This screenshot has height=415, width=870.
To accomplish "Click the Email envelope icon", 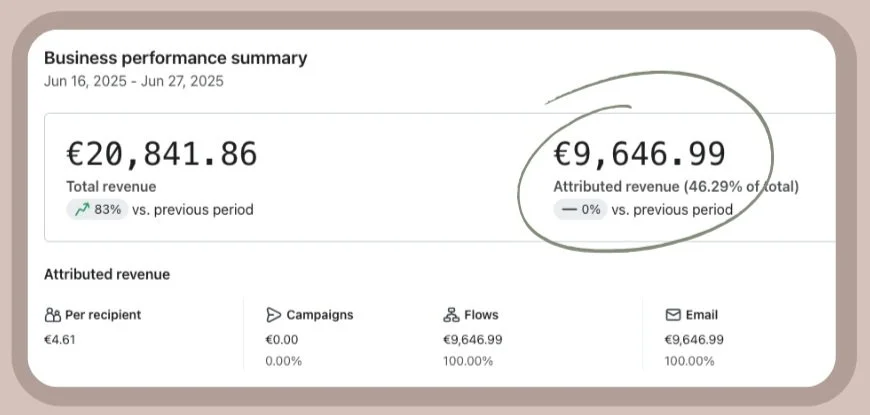I will [673, 315].
